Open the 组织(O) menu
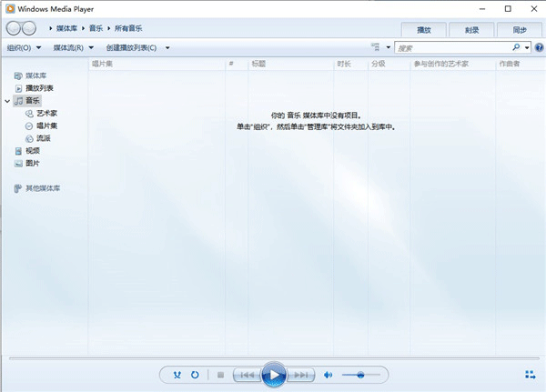The height and width of the screenshot is (392, 546). pos(24,47)
